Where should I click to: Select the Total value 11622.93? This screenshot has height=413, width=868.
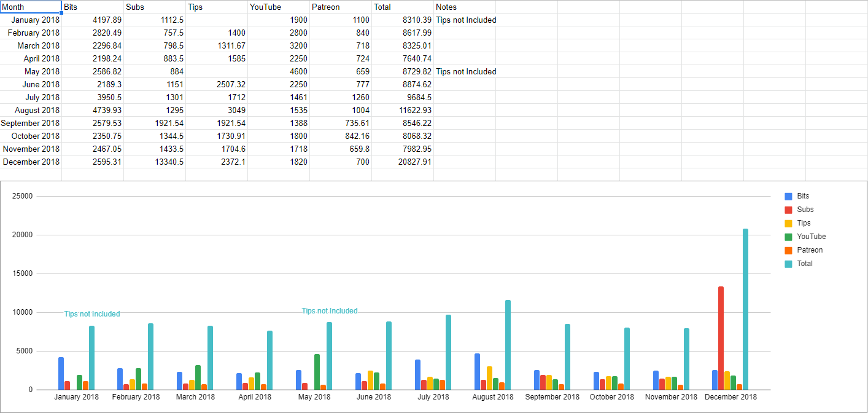tap(403, 110)
